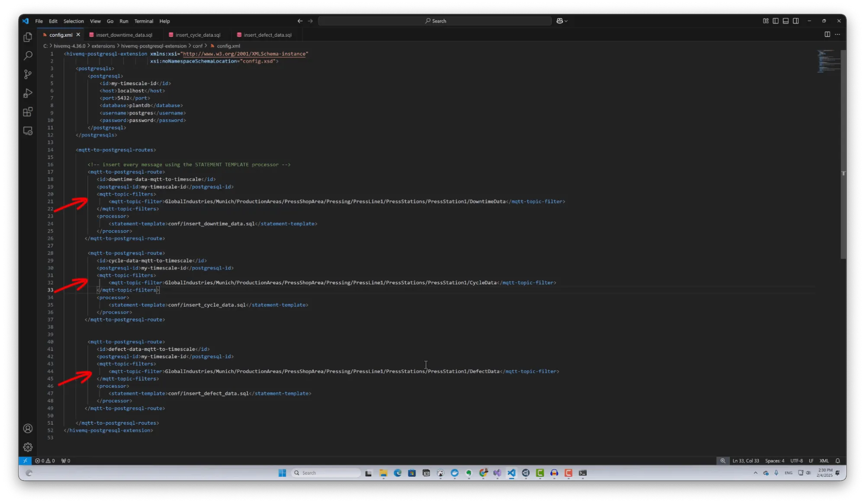This screenshot has height=504, width=865.
Task: Split the editor to the right
Action: 827,35
